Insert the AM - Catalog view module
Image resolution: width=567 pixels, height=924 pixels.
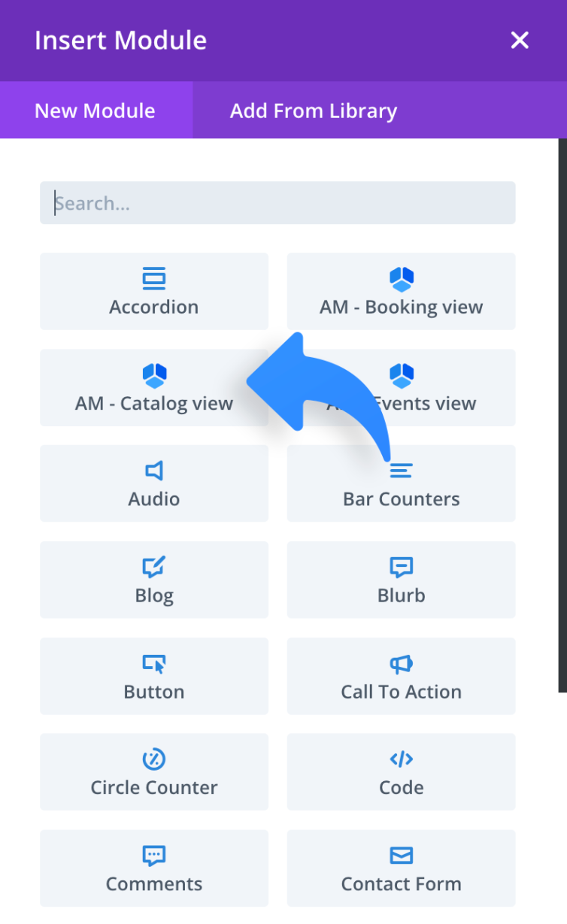point(153,388)
